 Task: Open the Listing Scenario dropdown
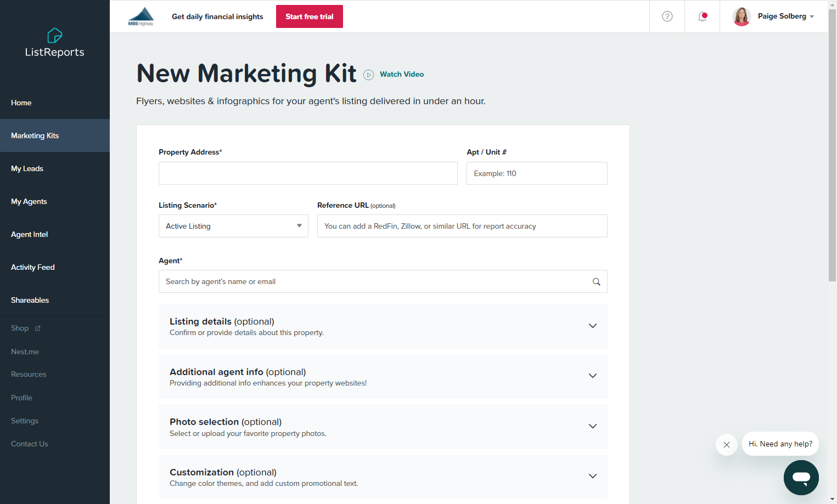[233, 226]
